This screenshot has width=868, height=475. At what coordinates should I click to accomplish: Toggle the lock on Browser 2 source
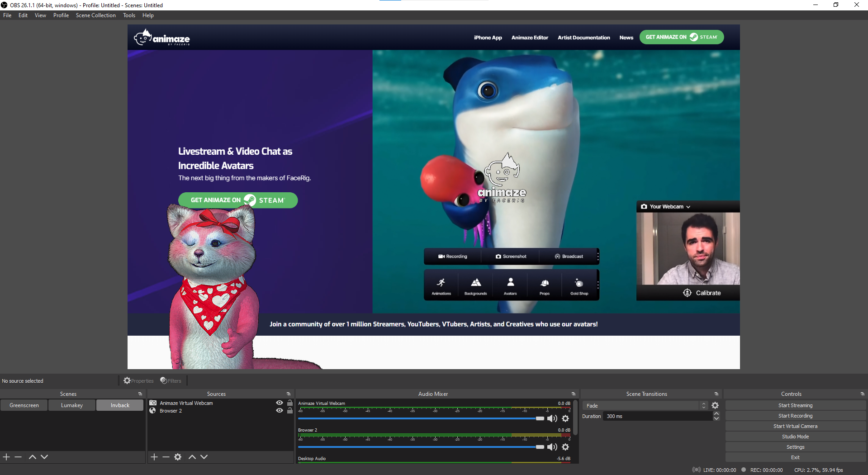click(x=290, y=411)
